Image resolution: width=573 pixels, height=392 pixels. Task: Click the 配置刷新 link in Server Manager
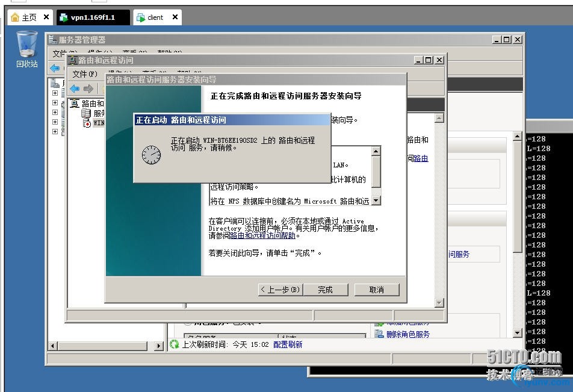pos(288,344)
